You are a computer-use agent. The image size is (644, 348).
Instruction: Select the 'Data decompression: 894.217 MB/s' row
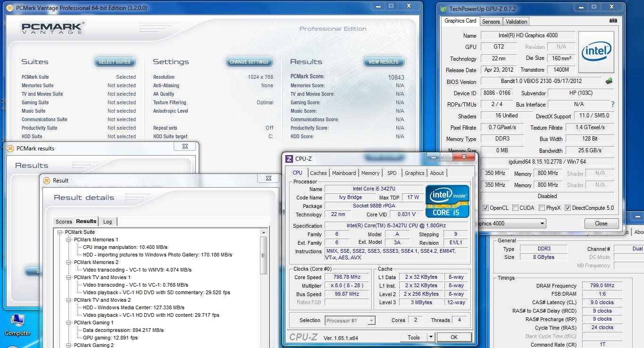pyautogui.click(x=123, y=330)
